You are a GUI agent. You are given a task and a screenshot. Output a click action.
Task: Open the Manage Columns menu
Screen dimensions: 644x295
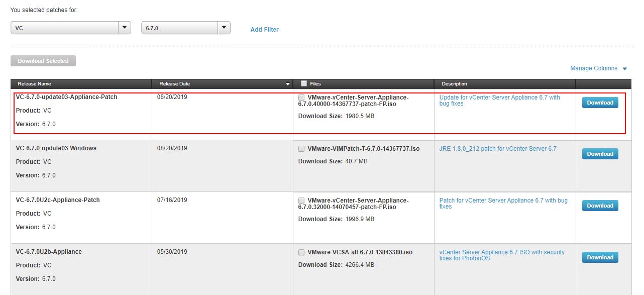pyautogui.click(x=599, y=68)
